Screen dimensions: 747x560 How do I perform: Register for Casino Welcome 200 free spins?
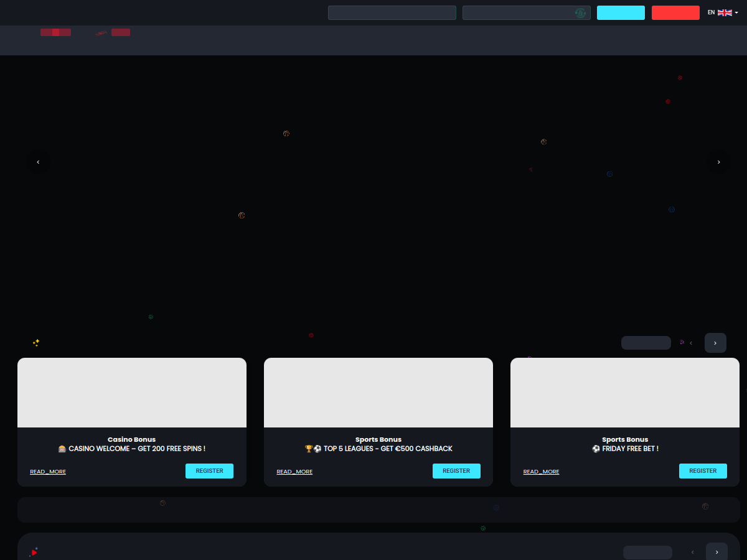click(x=209, y=471)
